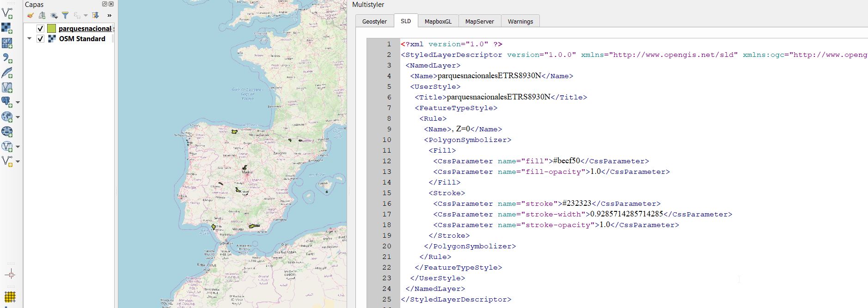Screen dimensions: 868x308
Task: Click the green parquesnacional layer color swatch
Action: point(51,29)
